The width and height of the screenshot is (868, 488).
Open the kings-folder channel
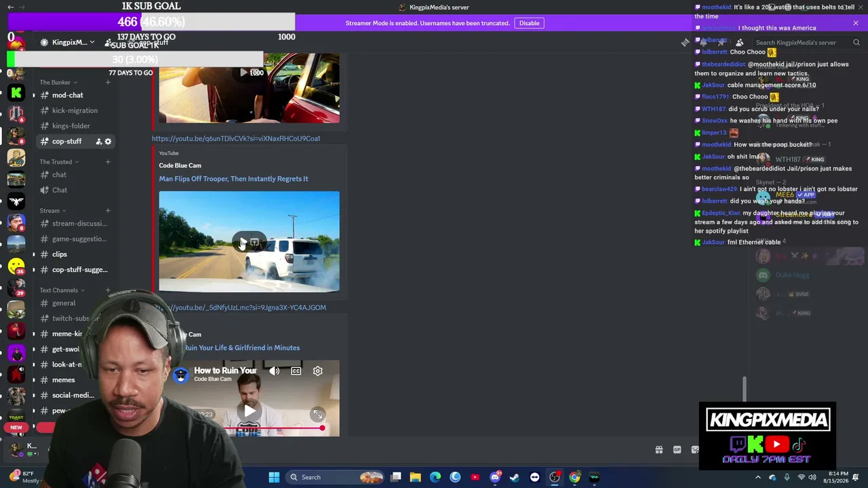click(75, 126)
